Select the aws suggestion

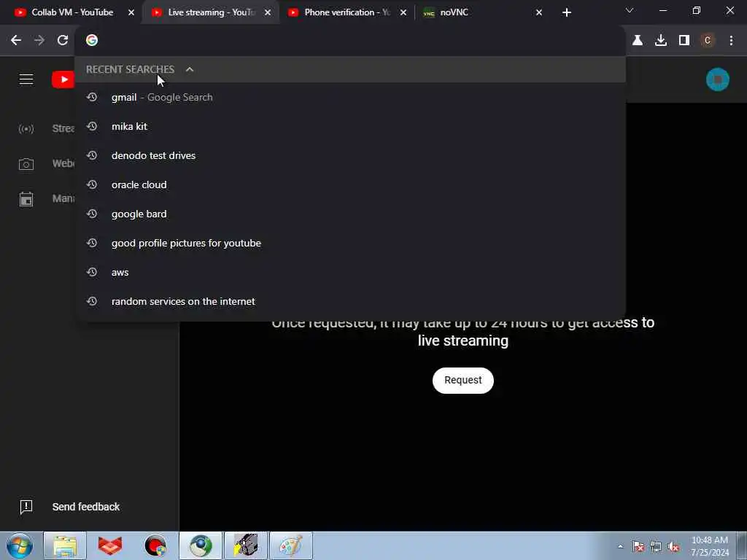350,272
